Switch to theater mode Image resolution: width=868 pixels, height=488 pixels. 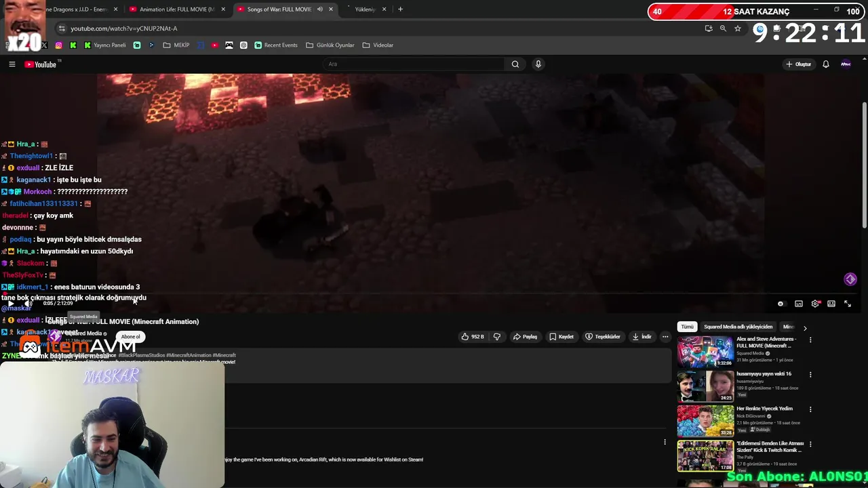point(831,304)
